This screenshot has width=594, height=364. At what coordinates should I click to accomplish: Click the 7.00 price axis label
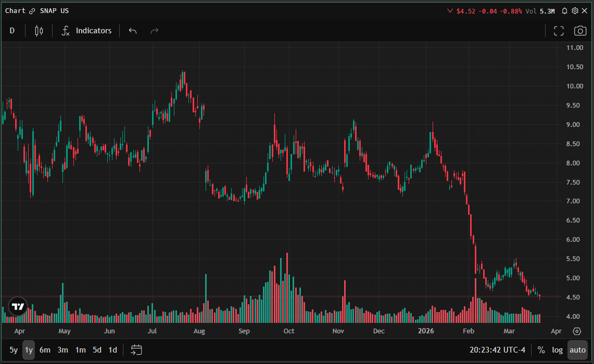click(573, 201)
